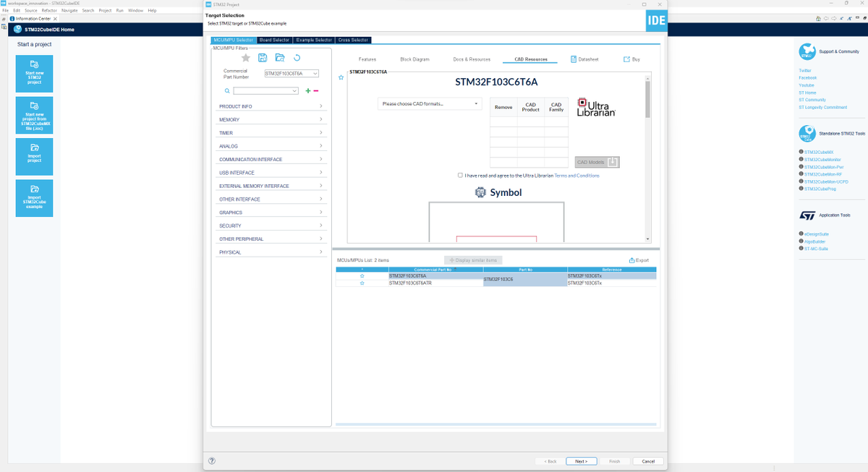Open the Buy external link

click(631, 59)
